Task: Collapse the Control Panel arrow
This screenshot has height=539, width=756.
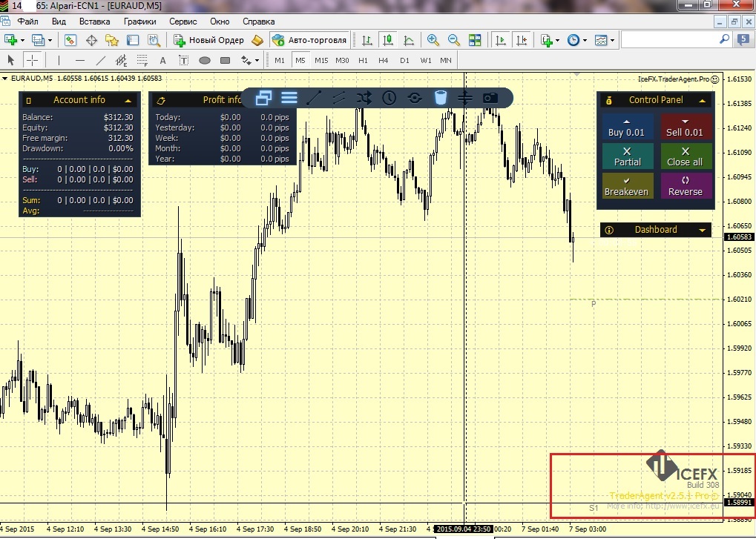Action: point(703,100)
